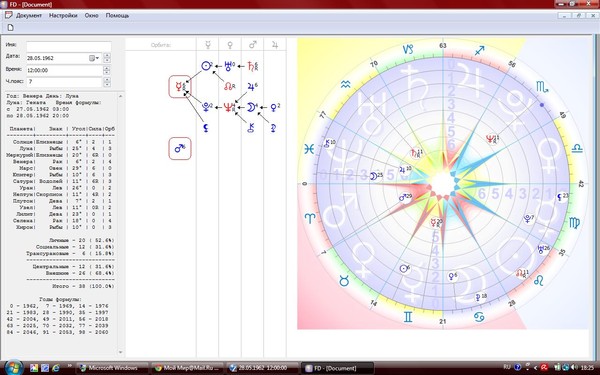Open the date picker calendar dropdown

[95, 58]
